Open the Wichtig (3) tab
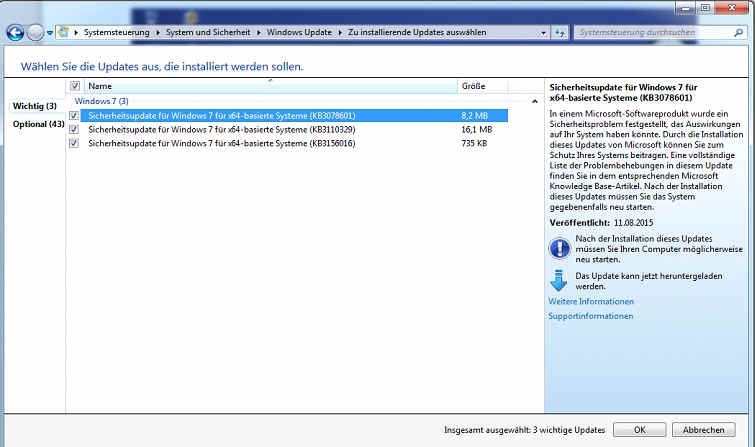Image resolution: width=755 pixels, height=447 pixels. tap(35, 106)
